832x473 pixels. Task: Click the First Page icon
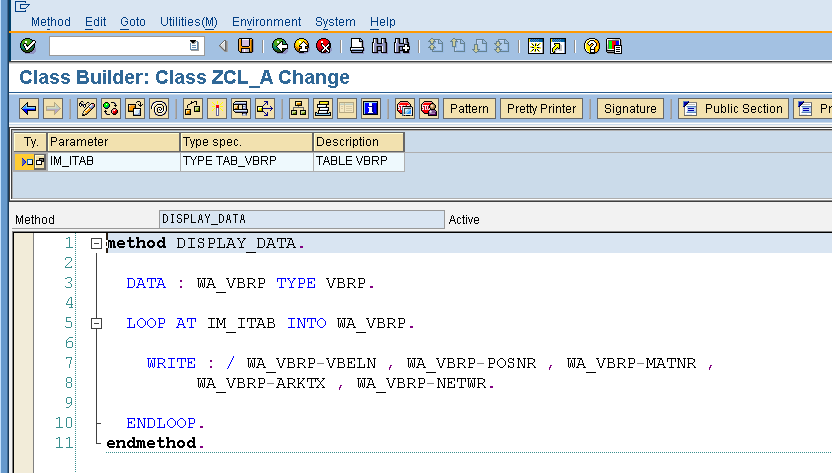435,46
